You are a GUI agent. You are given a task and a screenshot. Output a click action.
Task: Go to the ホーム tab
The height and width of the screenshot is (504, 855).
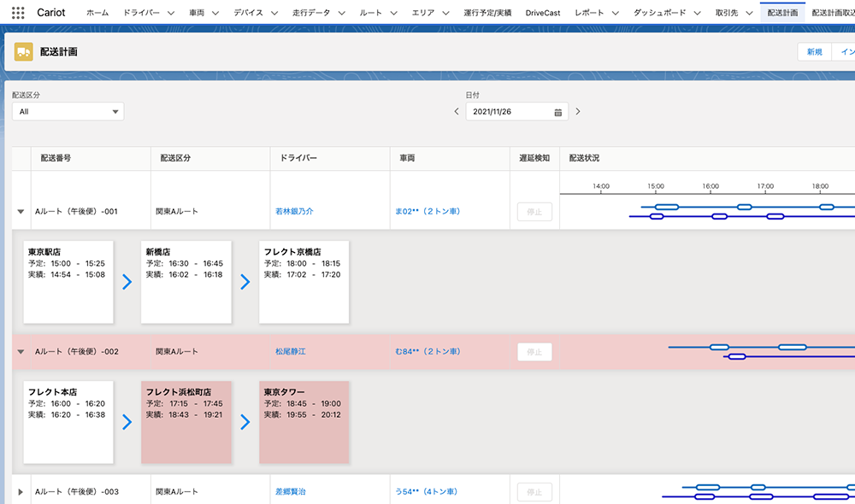point(97,13)
